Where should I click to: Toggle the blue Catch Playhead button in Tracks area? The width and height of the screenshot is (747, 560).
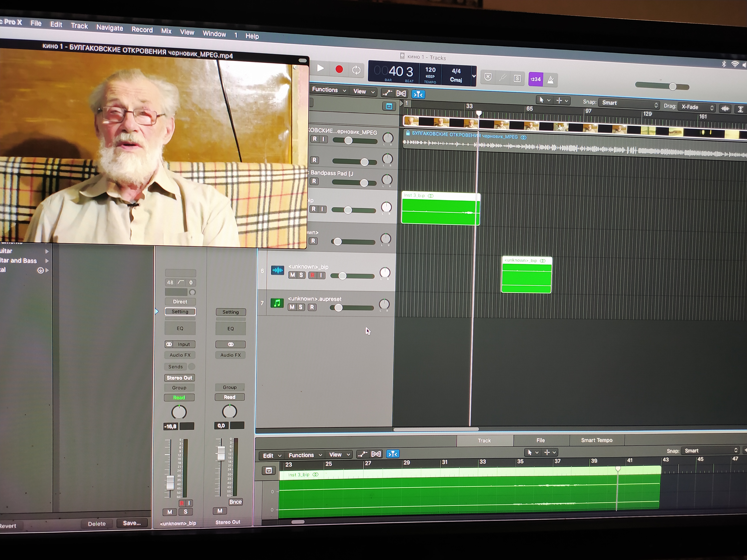(x=418, y=94)
